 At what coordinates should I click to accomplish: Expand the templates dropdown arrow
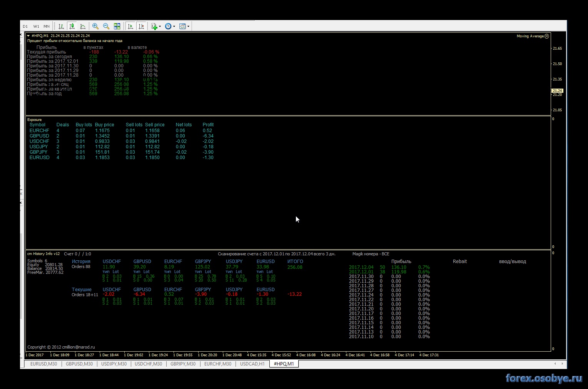188,27
